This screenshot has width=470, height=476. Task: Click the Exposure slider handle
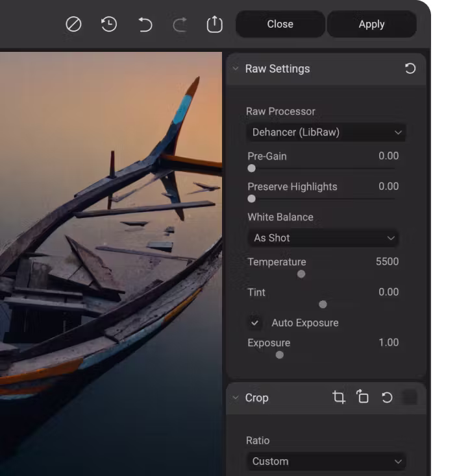(x=280, y=355)
